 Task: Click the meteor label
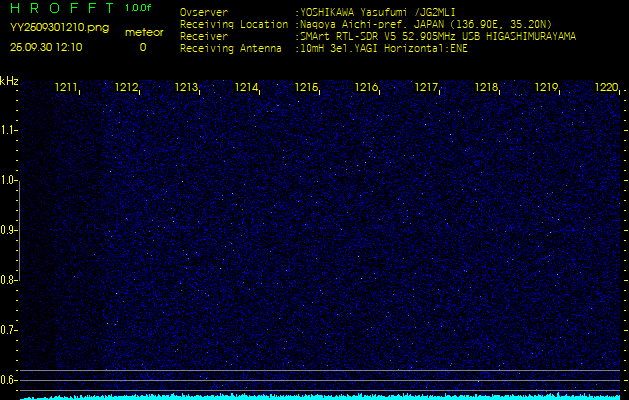[x=143, y=32]
